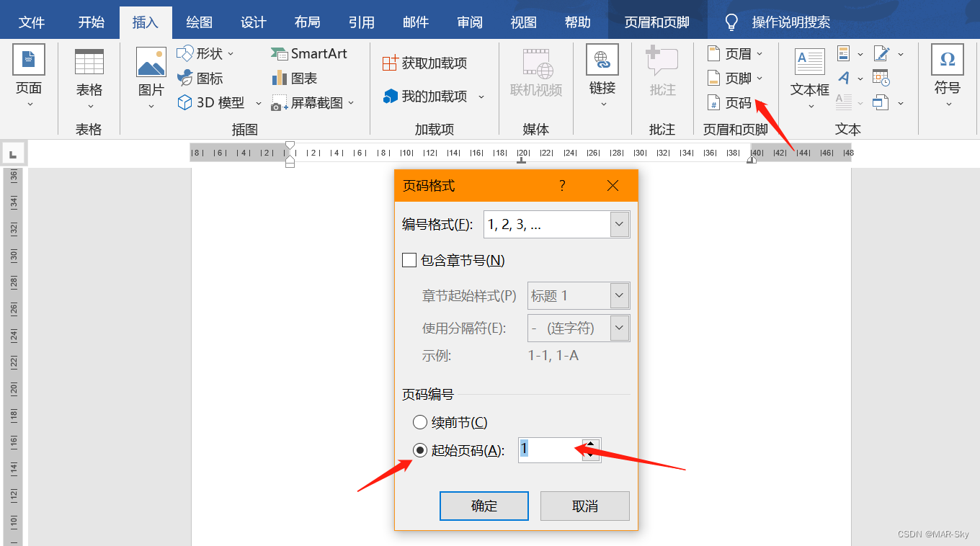Select the 起始页码 radio option
This screenshot has width=980, height=546.
click(x=419, y=450)
